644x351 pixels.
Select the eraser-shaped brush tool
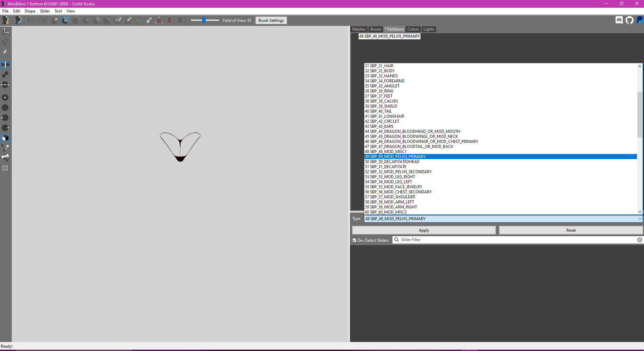(x=118, y=20)
